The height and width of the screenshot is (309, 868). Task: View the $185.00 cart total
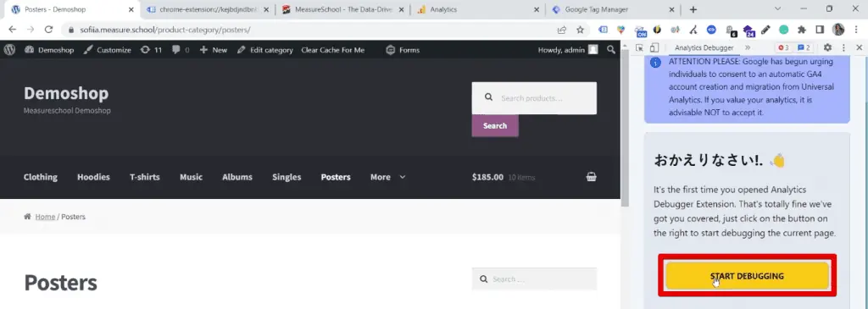(487, 177)
